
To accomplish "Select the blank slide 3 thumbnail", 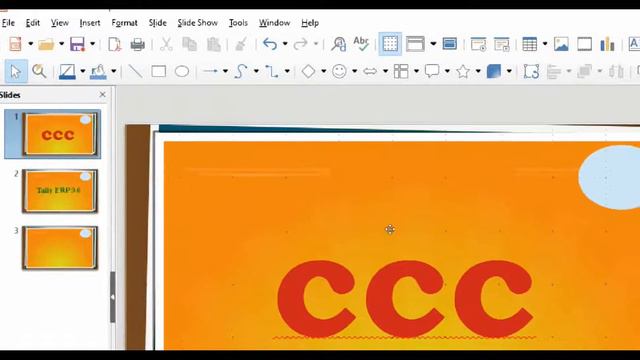I will coord(60,248).
